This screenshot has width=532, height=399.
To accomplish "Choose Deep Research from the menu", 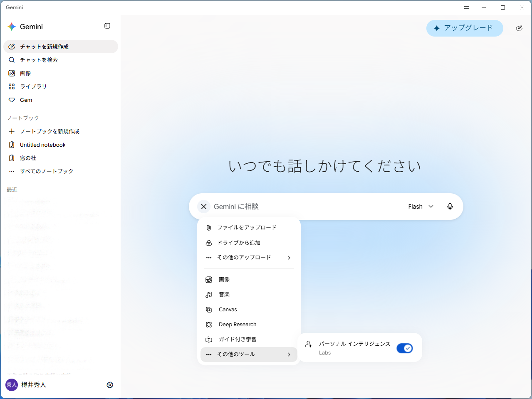I will [x=249, y=325].
